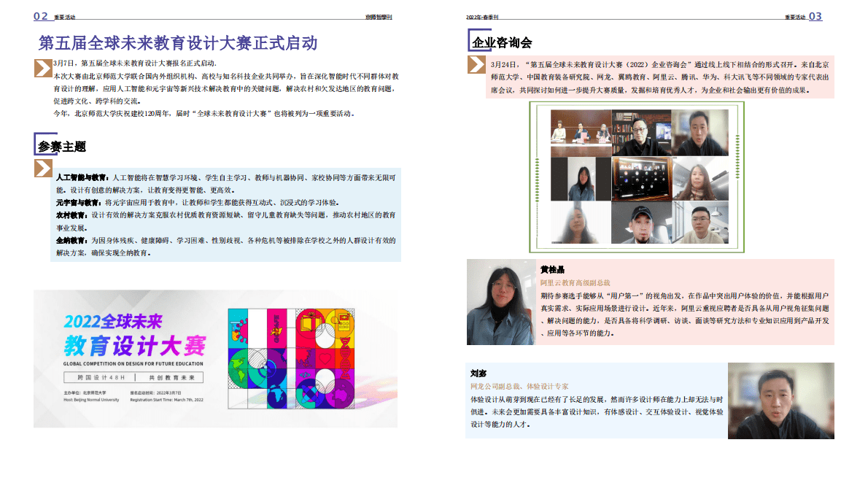Click the Australia globe tile in the poster
The width and height of the screenshot is (868, 491).
coord(342,395)
